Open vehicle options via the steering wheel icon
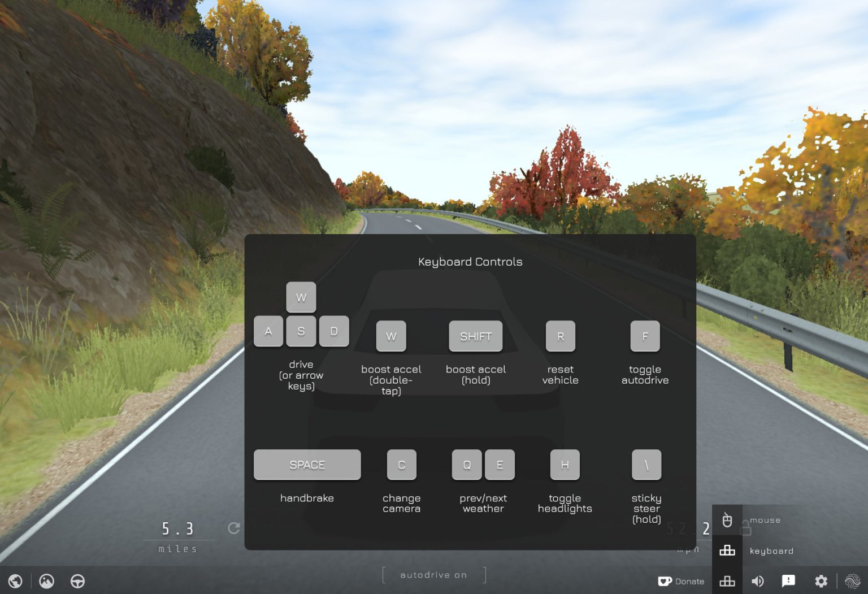 coord(77,581)
